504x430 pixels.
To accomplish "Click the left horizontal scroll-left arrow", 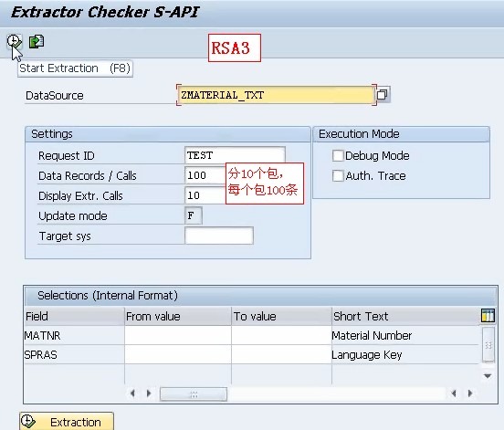I will pos(132,393).
